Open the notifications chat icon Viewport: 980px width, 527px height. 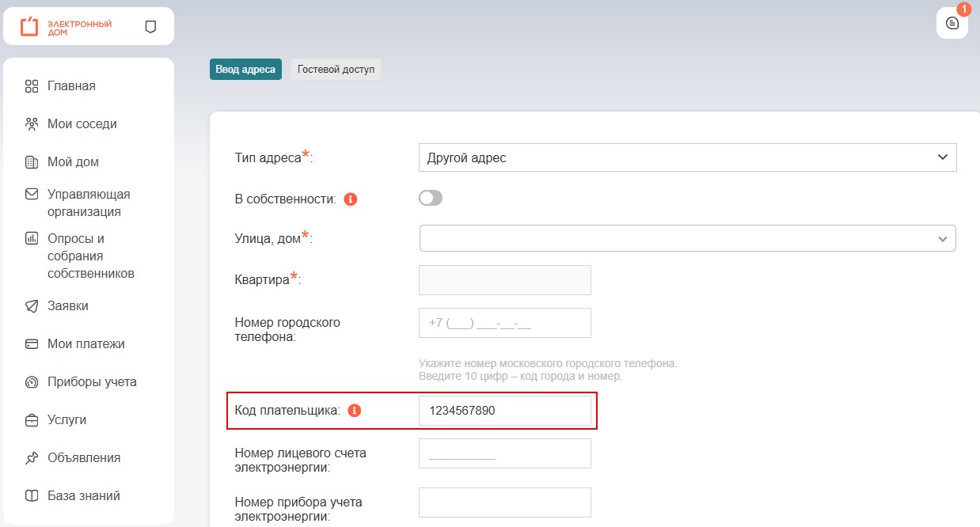[x=952, y=23]
